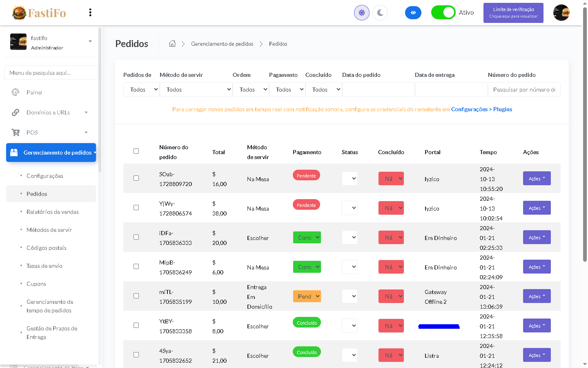Click the POS cart icon
Viewport: 588px width, 368px height.
16,132
